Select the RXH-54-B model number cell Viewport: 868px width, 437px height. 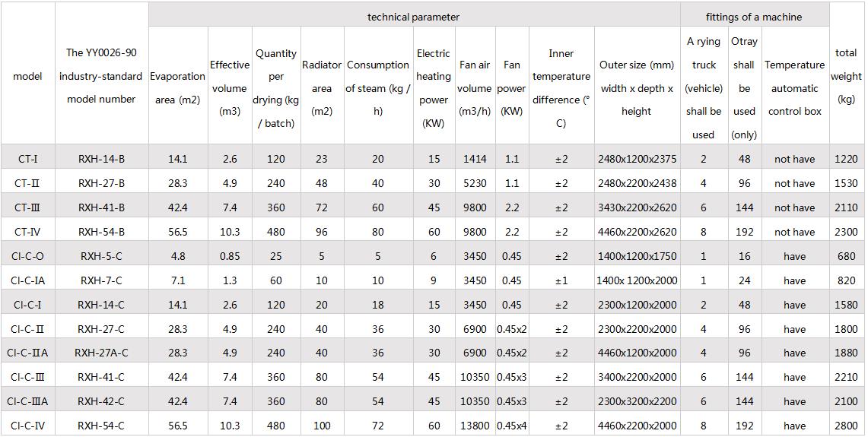coord(101,232)
